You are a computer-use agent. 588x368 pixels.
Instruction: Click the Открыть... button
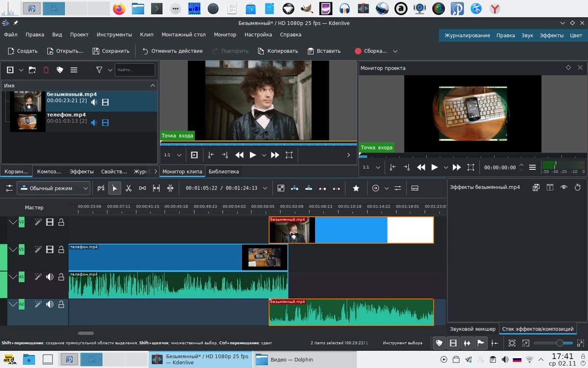click(65, 51)
